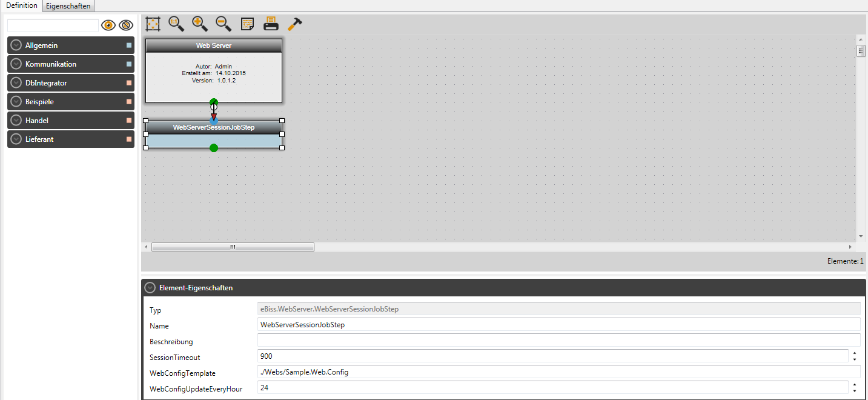This screenshot has height=400, width=868.
Task: Click the WebConfigTemplate input field
Action: click(x=558, y=372)
